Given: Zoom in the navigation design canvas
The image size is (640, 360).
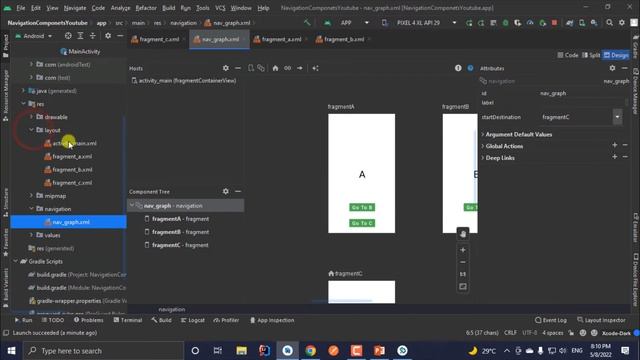Looking at the screenshot, I should [463, 250].
